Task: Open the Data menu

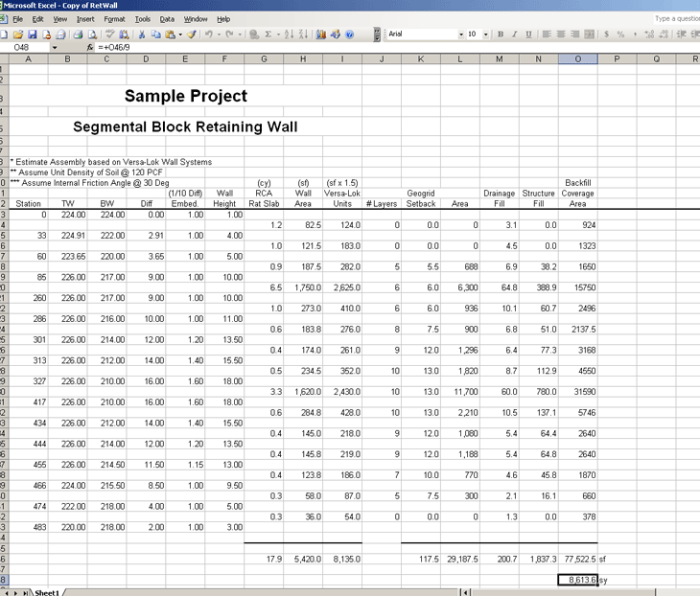Action: (167, 19)
